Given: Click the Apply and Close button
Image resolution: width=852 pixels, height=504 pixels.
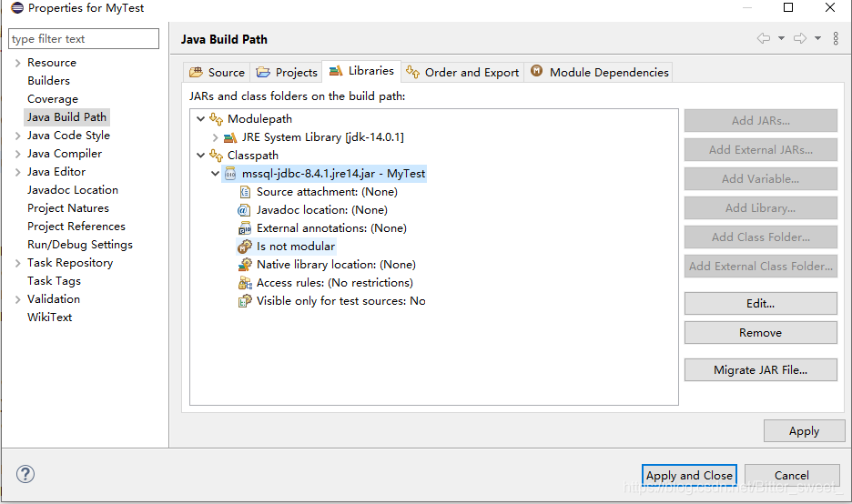Looking at the screenshot, I should point(689,475).
